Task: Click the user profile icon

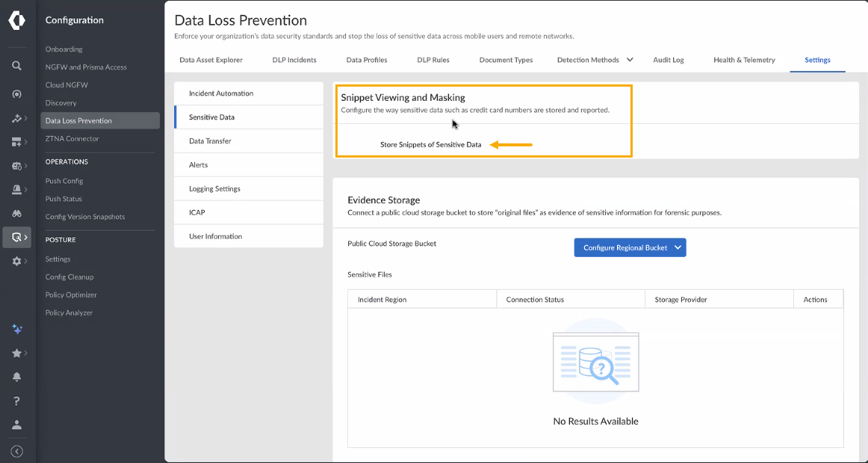Action: (16, 425)
